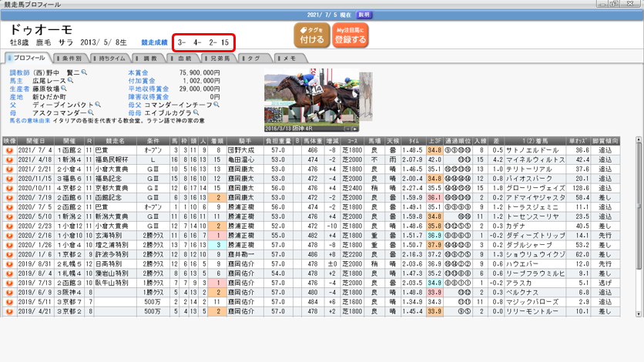The width and height of the screenshot is (644, 362).
Task: Click magnifier icon next to sire ディープインパクト
Action: tap(98, 105)
